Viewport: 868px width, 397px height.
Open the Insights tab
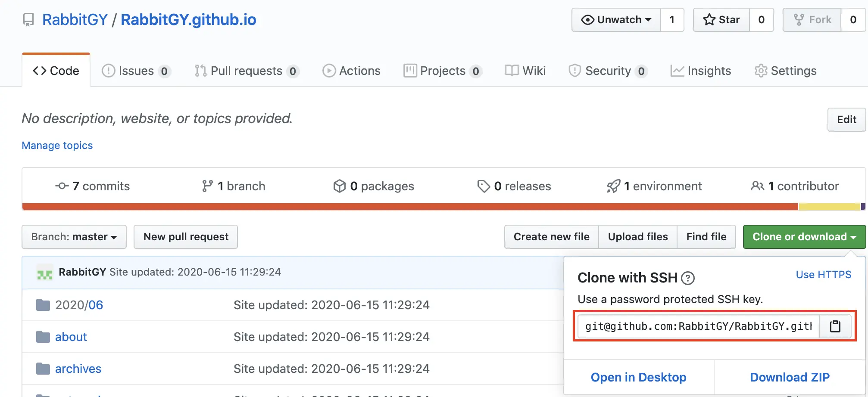coord(701,71)
